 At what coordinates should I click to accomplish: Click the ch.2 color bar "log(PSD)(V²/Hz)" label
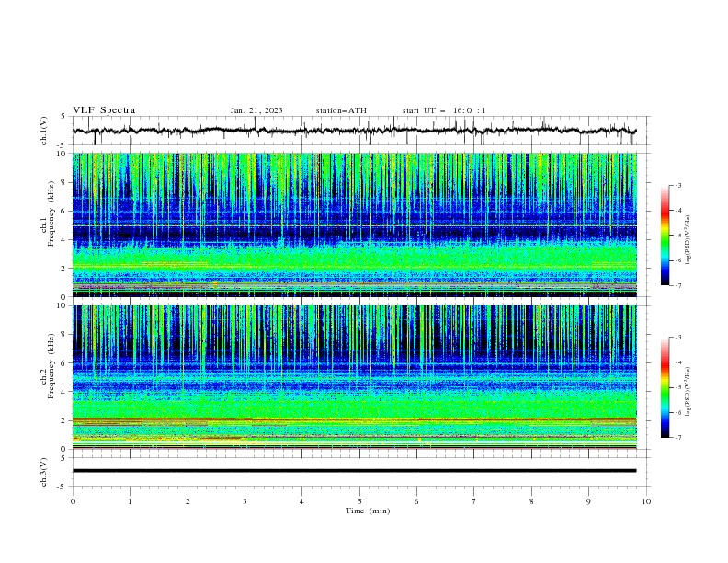click(688, 391)
